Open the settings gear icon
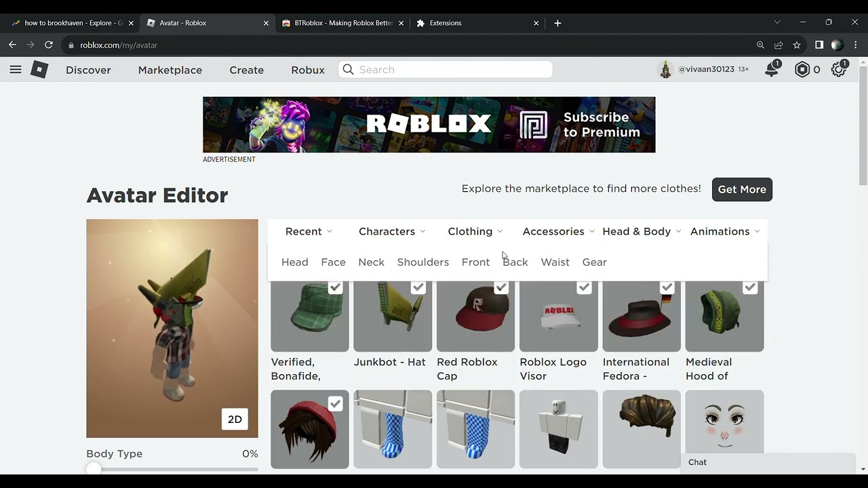The image size is (868, 488). click(839, 69)
